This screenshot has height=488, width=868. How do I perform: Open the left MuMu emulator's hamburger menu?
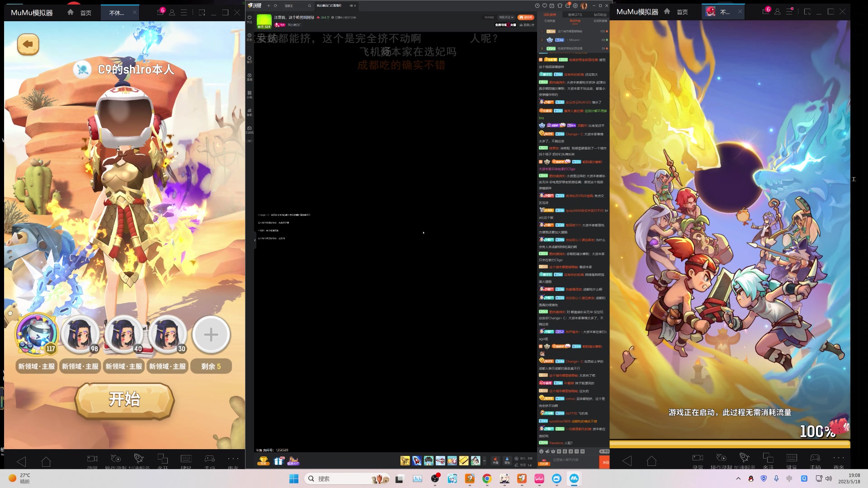pyautogui.click(x=184, y=13)
